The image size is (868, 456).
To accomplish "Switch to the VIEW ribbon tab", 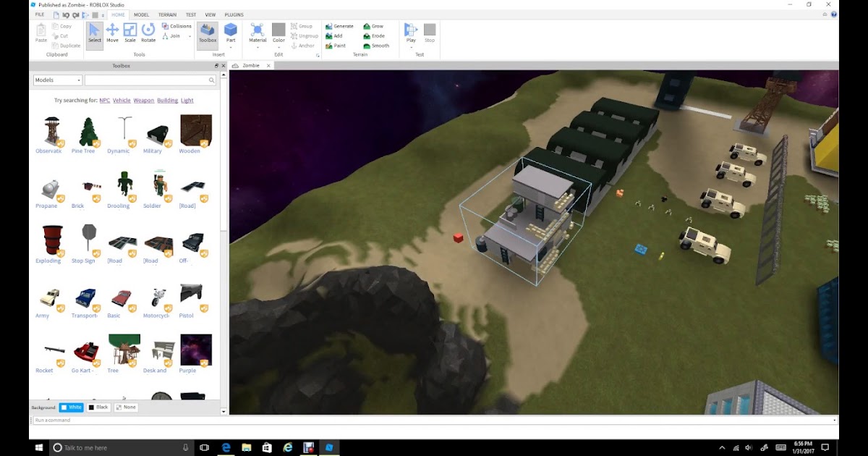I will tap(210, 14).
